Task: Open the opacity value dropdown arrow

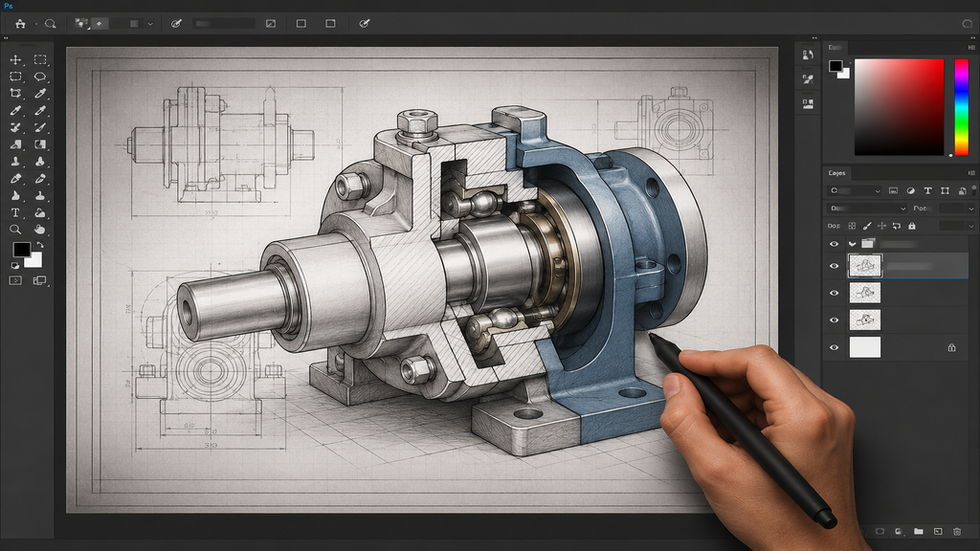Action: click(970, 208)
